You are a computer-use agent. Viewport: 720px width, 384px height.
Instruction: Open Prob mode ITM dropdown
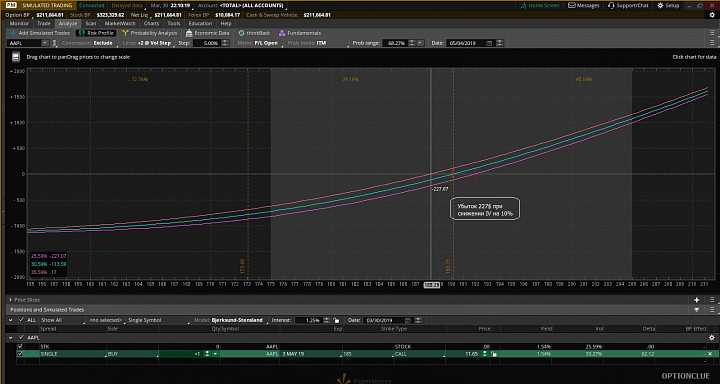[317, 43]
